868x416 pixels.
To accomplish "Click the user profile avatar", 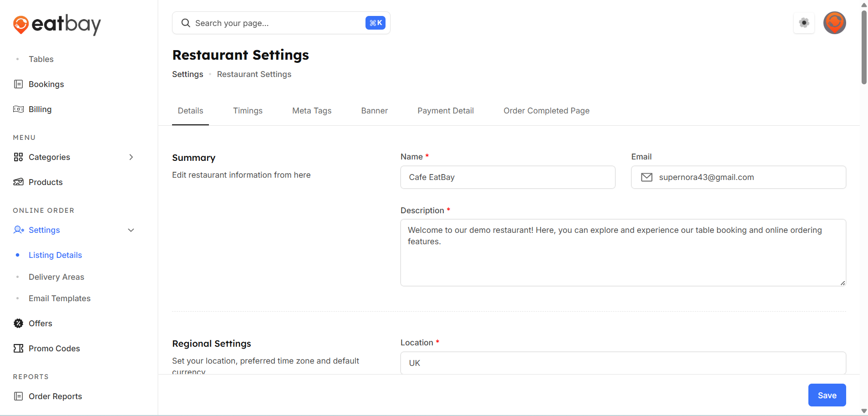I will click(x=834, y=23).
